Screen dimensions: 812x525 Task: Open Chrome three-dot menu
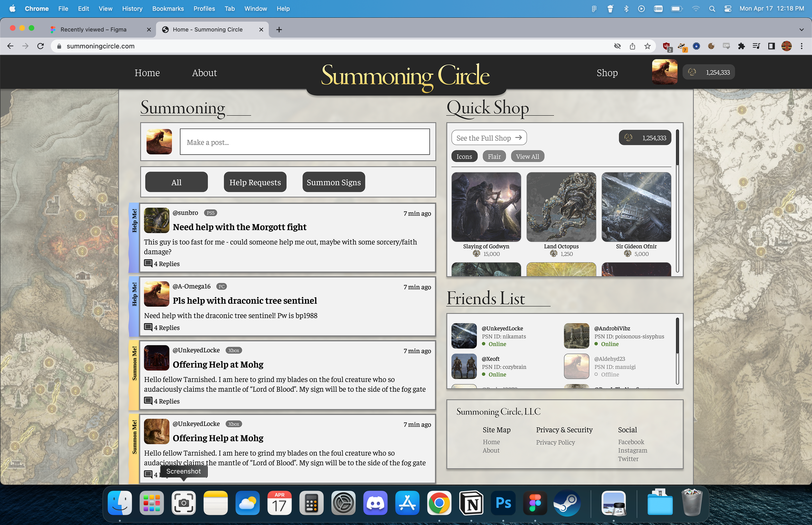[x=801, y=46]
